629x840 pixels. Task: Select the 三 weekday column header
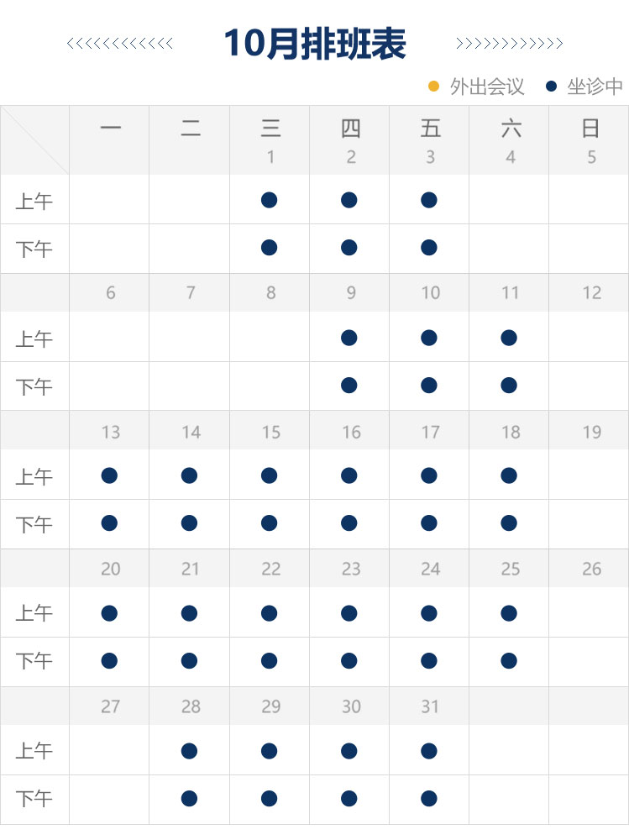(270, 129)
